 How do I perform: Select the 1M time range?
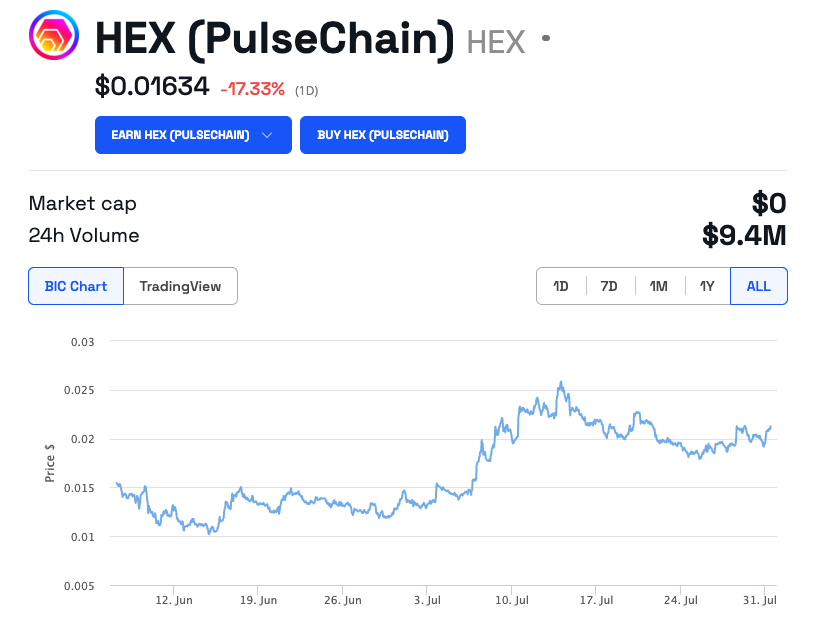pyautogui.click(x=659, y=286)
